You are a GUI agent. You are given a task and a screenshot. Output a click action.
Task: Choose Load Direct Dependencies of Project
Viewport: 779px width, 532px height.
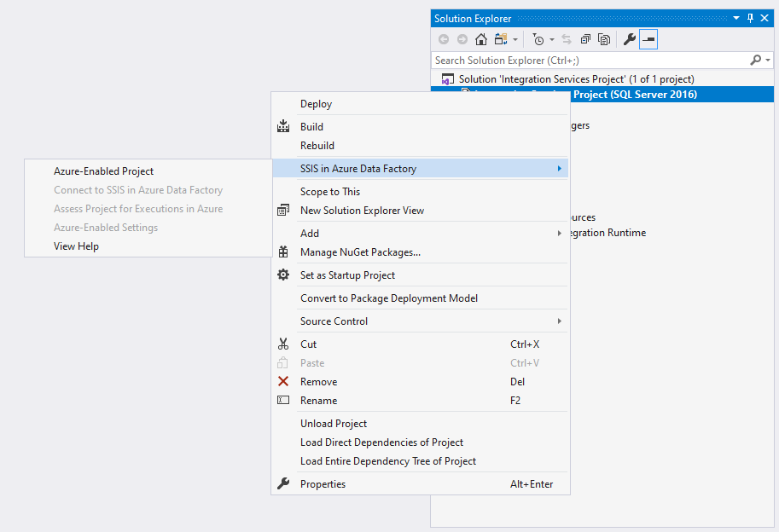tap(420, 442)
